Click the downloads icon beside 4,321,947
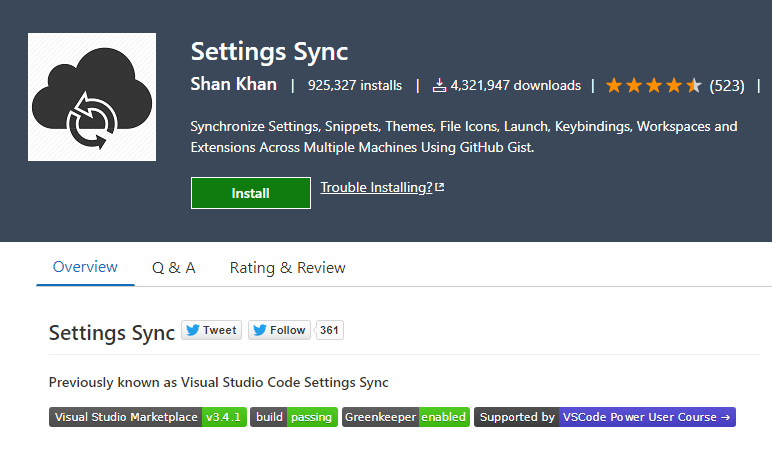This screenshot has height=463, width=772. [439, 86]
